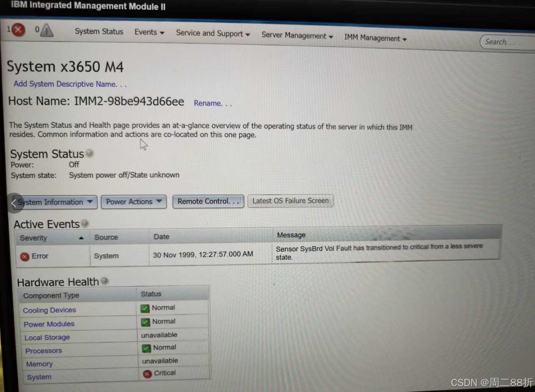Click the green Normal checkmark for Cooling Devices
Screen dimensions: 535x392
tap(145, 308)
